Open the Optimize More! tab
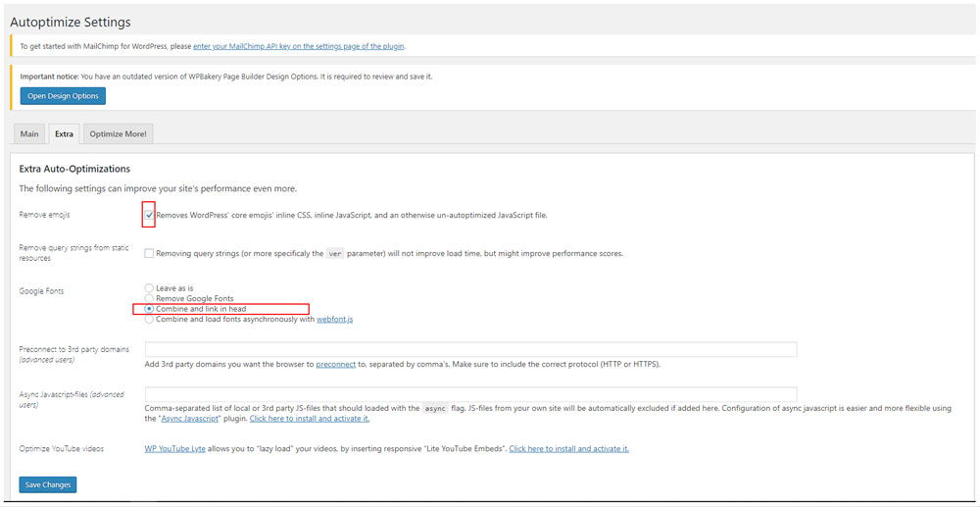 (x=118, y=133)
